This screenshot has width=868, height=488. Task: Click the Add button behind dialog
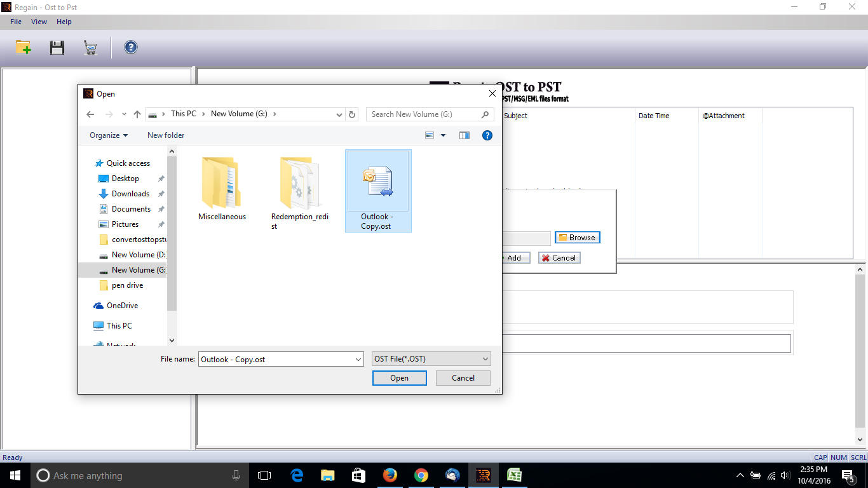point(515,258)
